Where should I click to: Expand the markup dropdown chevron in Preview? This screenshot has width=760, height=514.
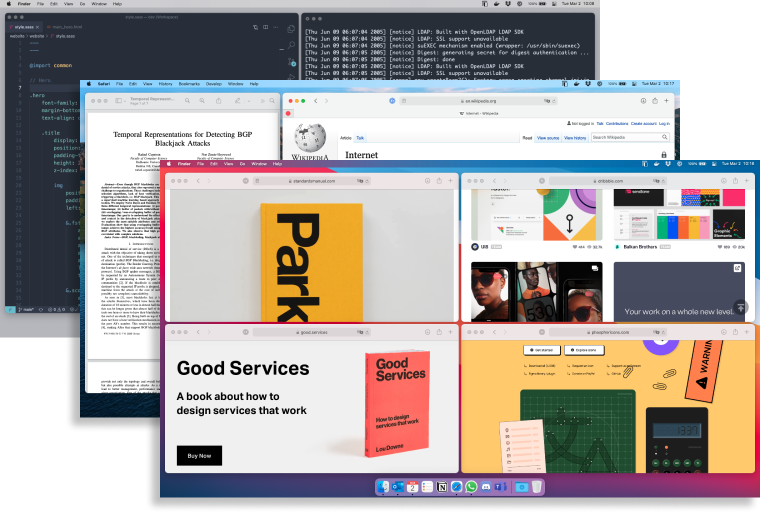tap(249, 101)
